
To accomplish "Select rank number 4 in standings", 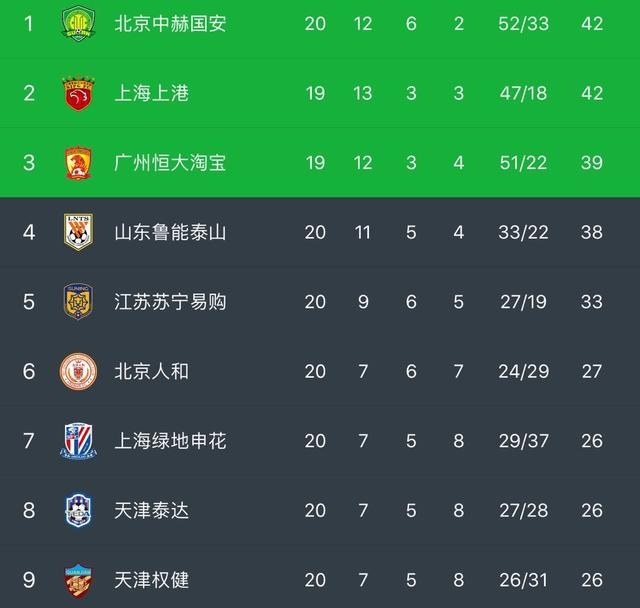I will 29,232.
